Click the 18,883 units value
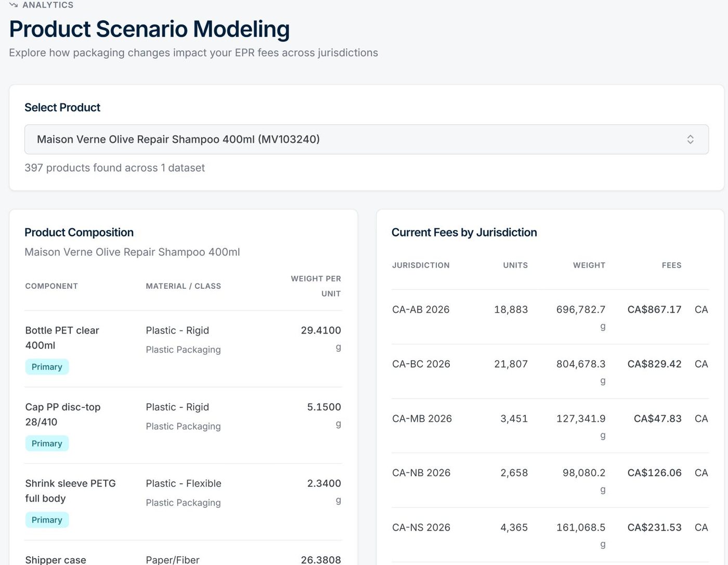 511,310
